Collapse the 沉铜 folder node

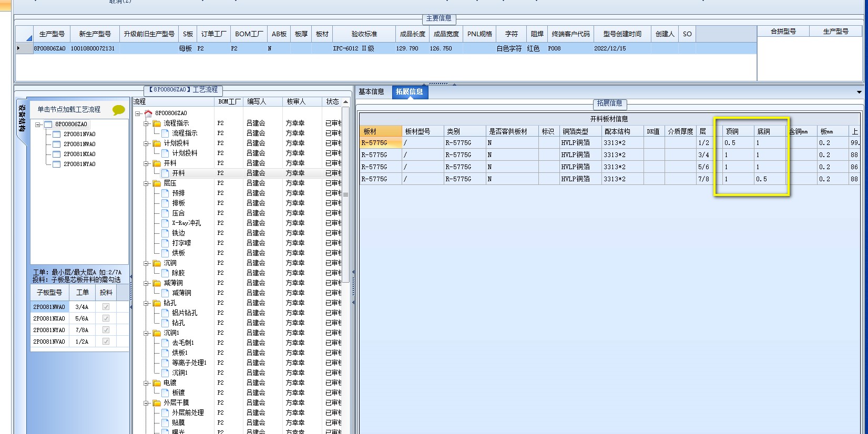pos(146,263)
